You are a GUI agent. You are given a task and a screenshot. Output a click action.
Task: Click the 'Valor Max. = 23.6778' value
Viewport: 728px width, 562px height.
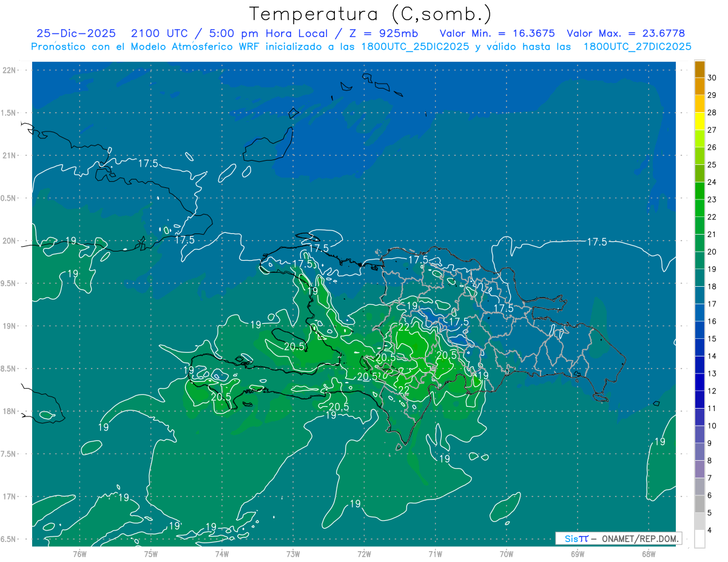[x=625, y=33]
